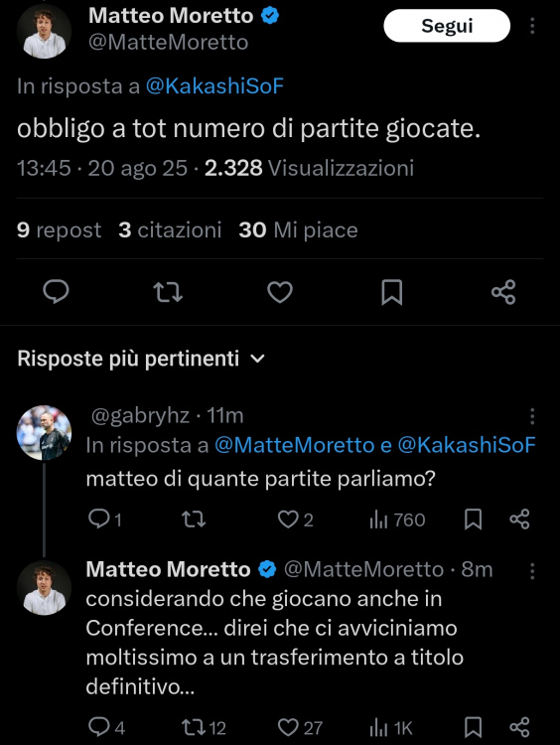Repost Moretto's reply with 12 reposts
Image resolution: width=560 pixels, height=745 pixels.
[x=205, y=727]
